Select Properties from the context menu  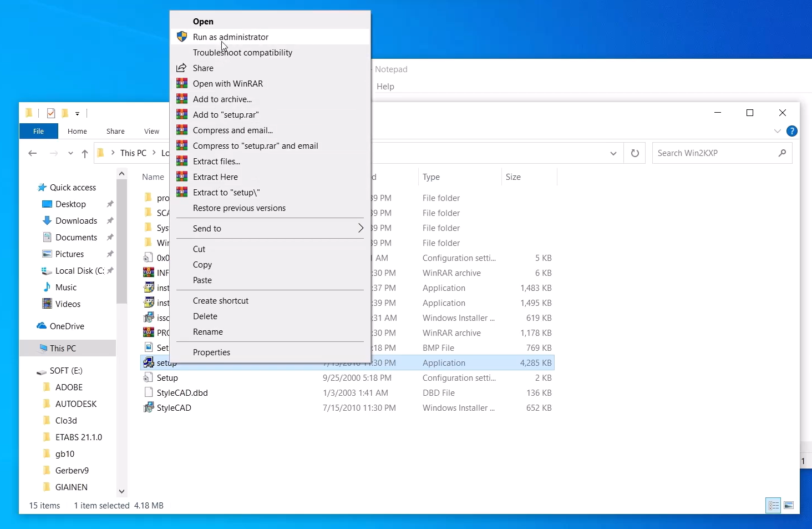point(211,352)
